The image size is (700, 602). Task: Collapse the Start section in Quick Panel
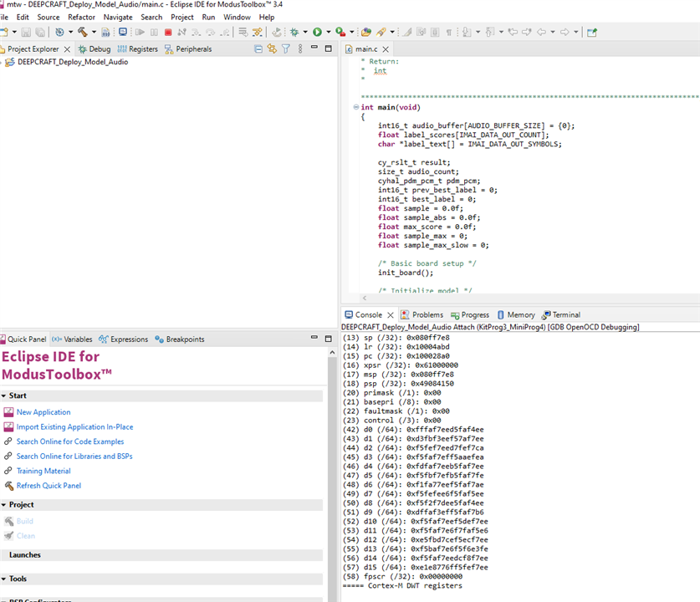3,395
